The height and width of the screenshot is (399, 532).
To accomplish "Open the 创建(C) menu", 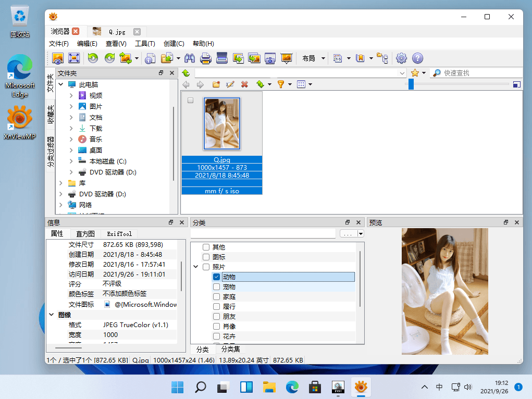I will coord(174,43).
